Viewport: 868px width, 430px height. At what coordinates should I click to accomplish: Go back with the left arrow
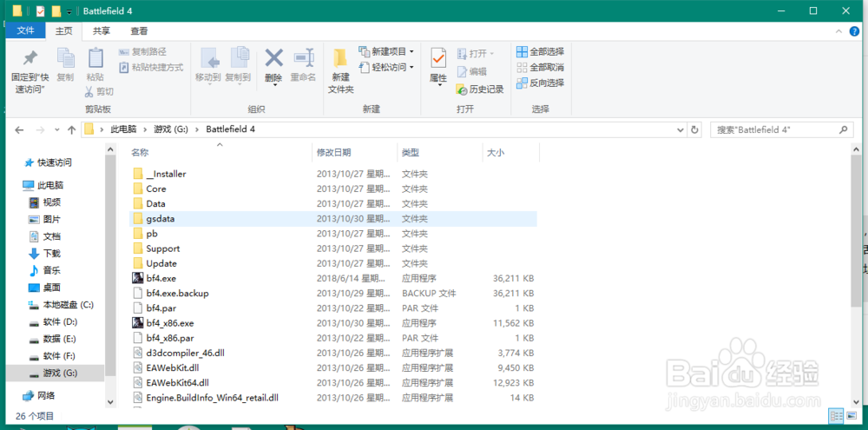(x=19, y=129)
